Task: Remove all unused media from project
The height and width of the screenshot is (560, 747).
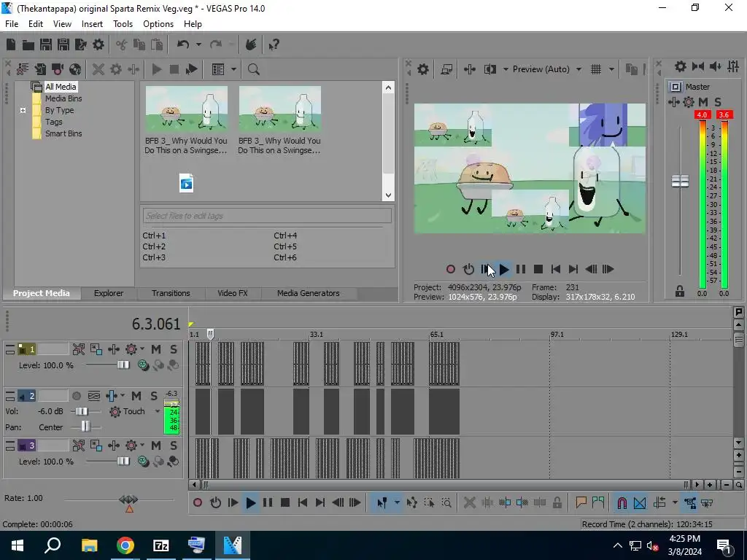Action: tap(23, 69)
